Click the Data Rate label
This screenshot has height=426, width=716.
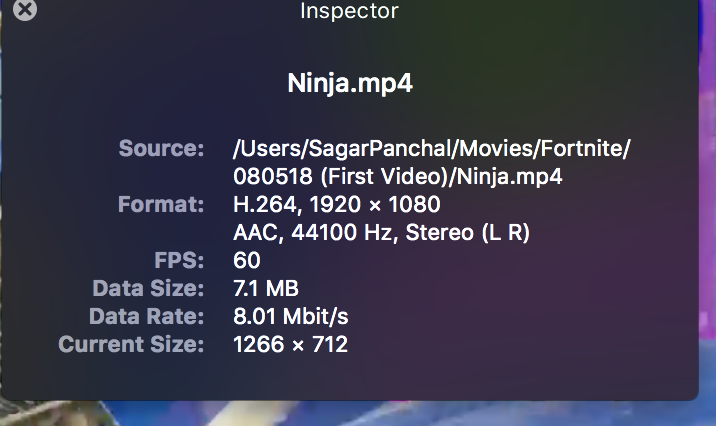tap(146, 317)
